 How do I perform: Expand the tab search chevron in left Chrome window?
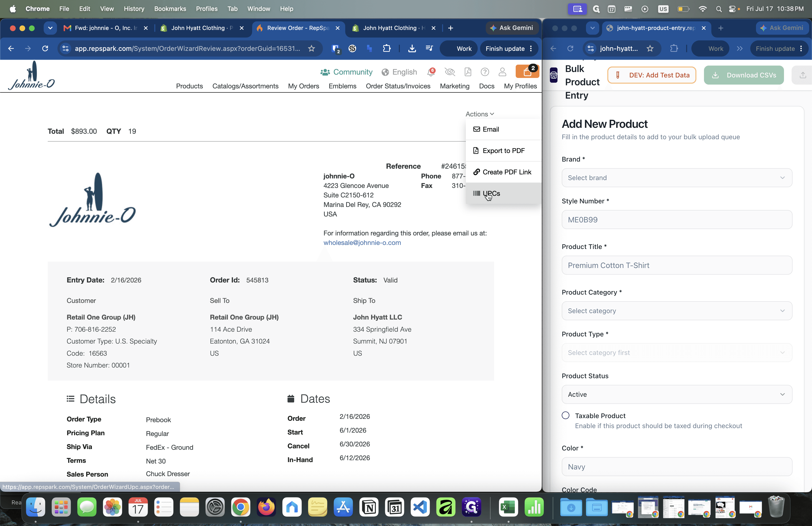point(50,28)
